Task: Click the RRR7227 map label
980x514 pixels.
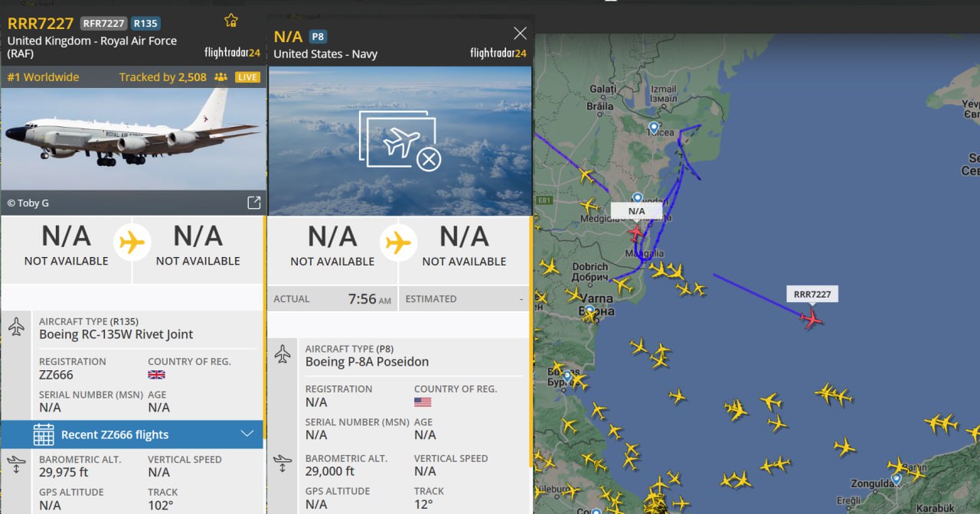Action: click(812, 294)
